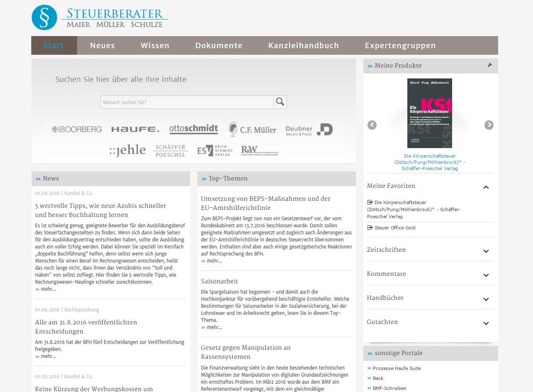Open the Deubner publisher logo
Image resolution: width=533 pixels, height=392 pixels.
click(309, 130)
